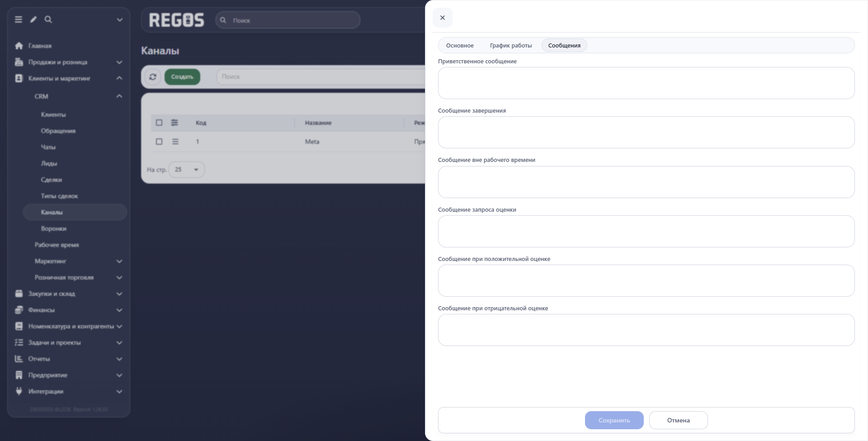Switch to the Основное tab
Image resolution: width=868 pixels, height=441 pixels.
pyautogui.click(x=460, y=45)
